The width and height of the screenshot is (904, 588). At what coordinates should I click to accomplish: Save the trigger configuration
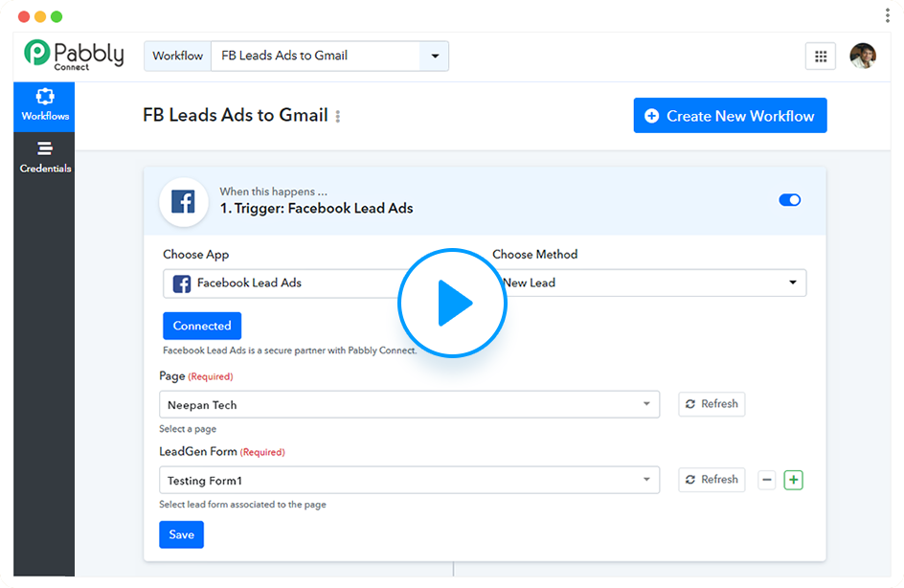[181, 534]
